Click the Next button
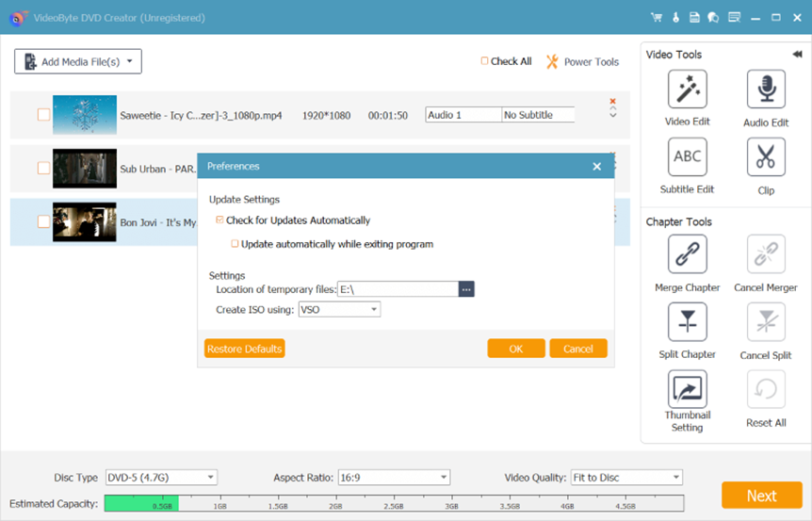 tap(762, 496)
